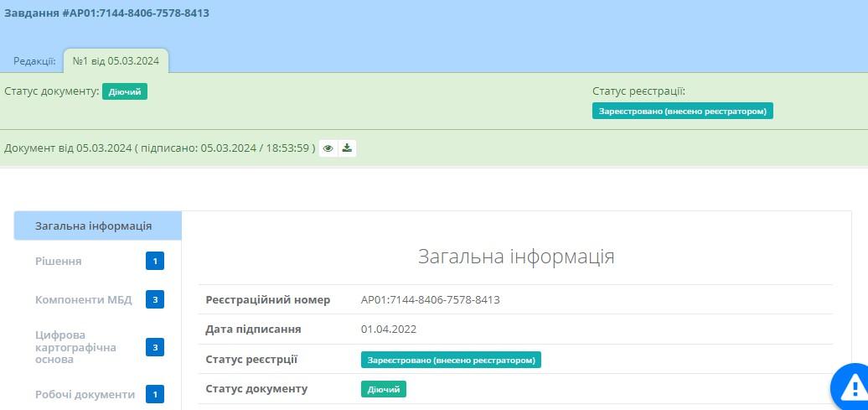This screenshot has height=410, width=868.
Task: Download the document signed 05.03.2024
Action: point(348,148)
